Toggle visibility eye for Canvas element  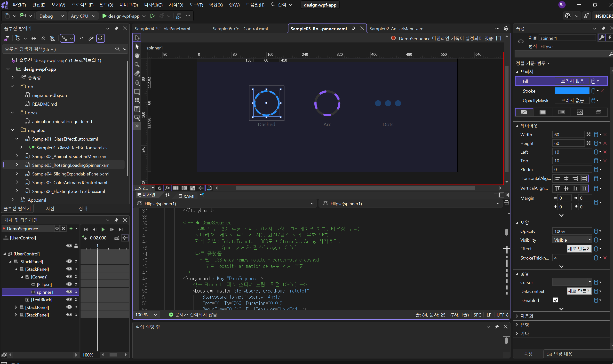tap(69, 277)
